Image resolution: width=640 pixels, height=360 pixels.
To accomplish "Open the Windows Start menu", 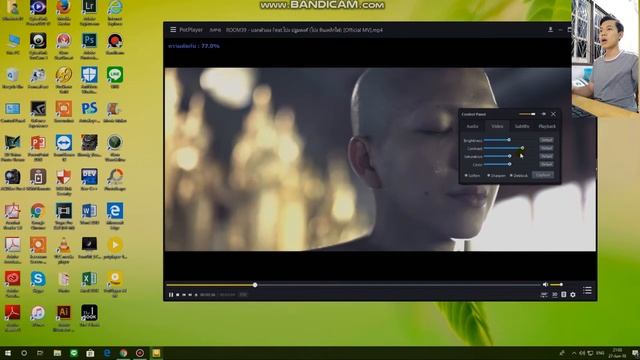I will pyautogui.click(x=8, y=353).
